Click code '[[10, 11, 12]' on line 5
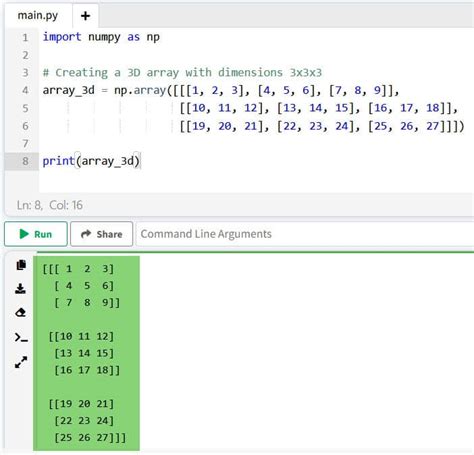Screen dimensions: 474x455 click(x=221, y=108)
